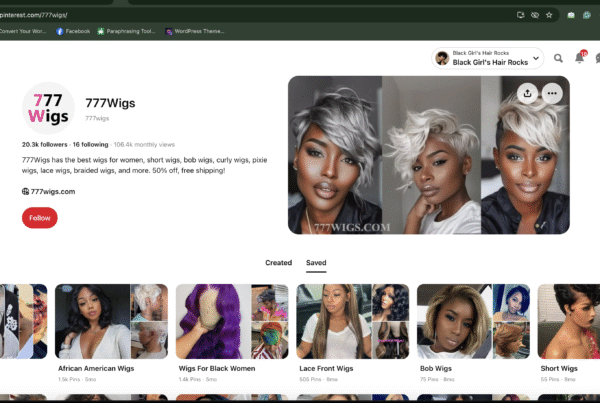Click the 505 Pins text under Lace Front Wigs

pos(310,379)
